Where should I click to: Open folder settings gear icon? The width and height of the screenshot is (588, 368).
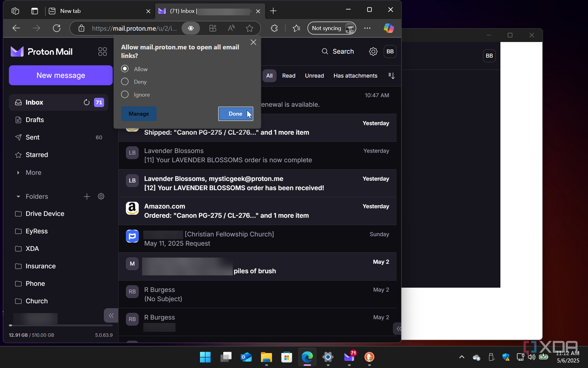pos(101,197)
